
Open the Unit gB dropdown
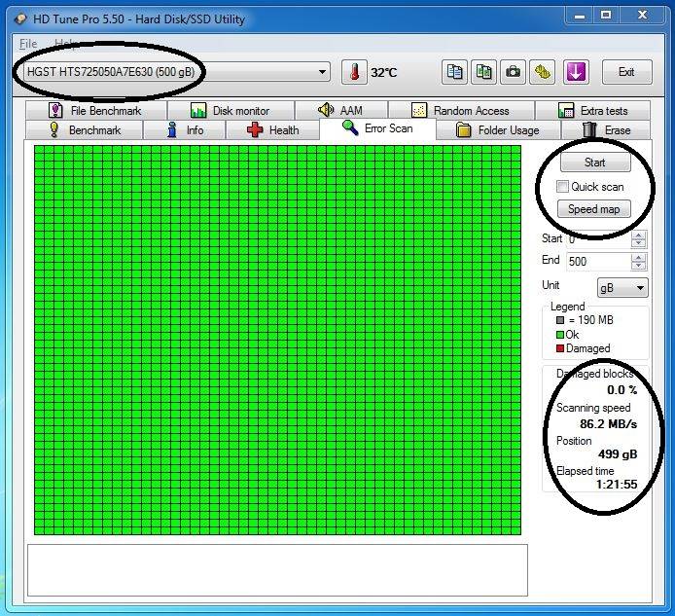pos(622,287)
